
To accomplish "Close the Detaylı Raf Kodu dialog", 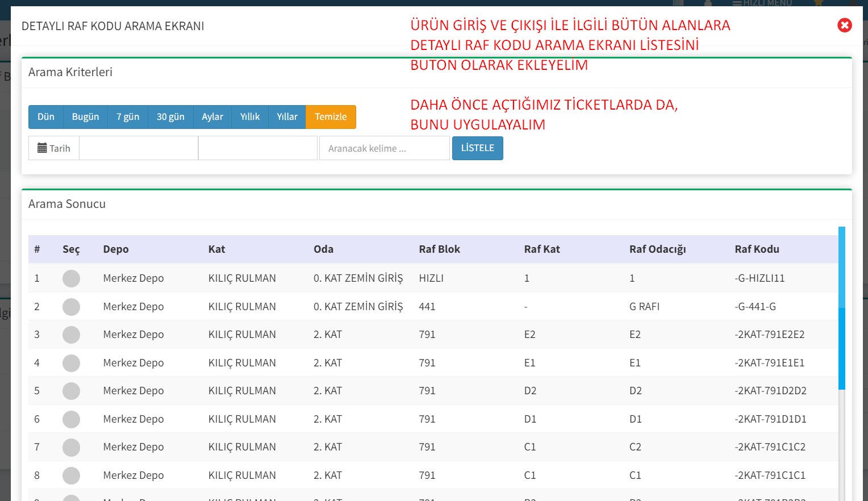I will [x=844, y=25].
